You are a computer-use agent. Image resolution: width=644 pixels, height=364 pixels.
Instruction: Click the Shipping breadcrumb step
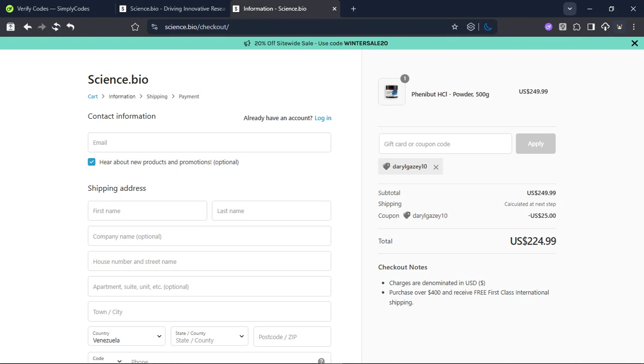157,97
